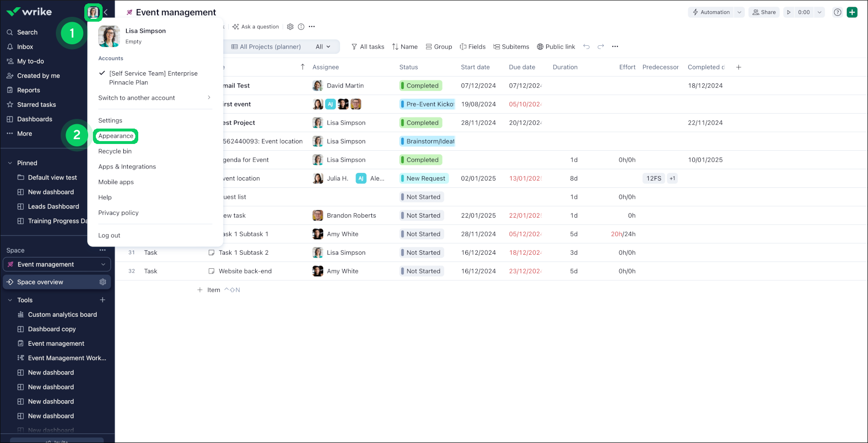Image resolution: width=868 pixels, height=443 pixels.
Task: Choose Log out in profile menu
Action: [x=109, y=235]
